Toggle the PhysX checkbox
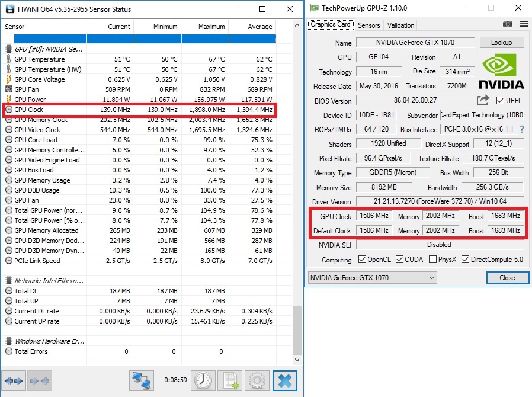Viewport: 532px width, 397px height. coord(432,260)
